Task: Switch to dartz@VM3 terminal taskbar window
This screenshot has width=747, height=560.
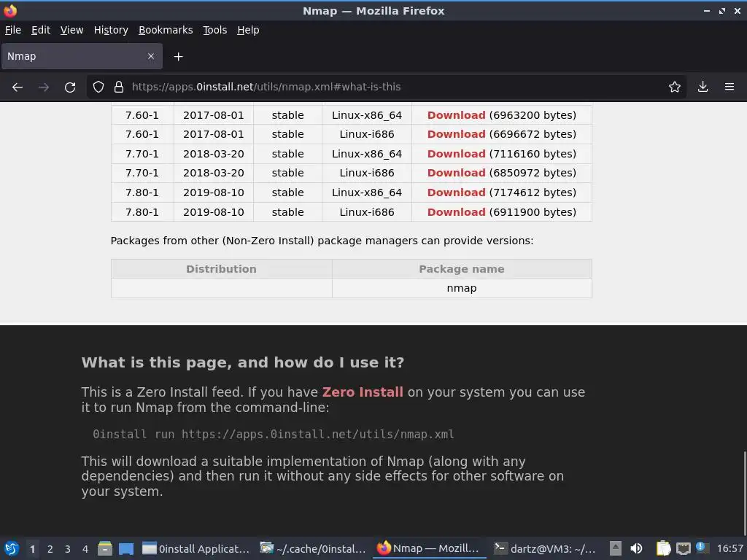Action: pyautogui.click(x=546, y=549)
